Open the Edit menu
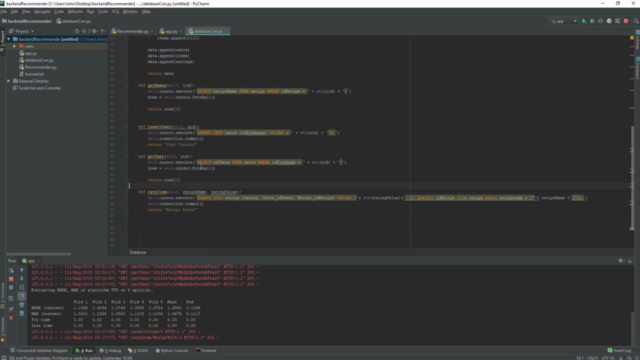This screenshot has width=640, height=360. coord(14,12)
